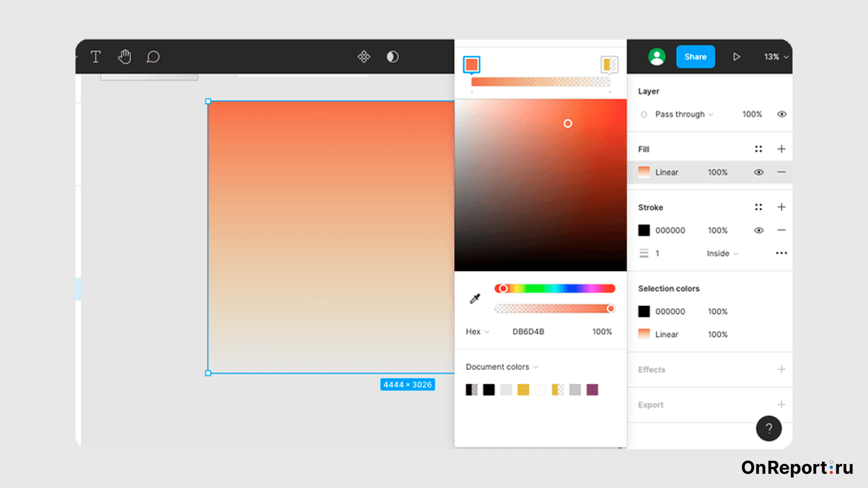Open Stroke style grid icon

click(759, 207)
